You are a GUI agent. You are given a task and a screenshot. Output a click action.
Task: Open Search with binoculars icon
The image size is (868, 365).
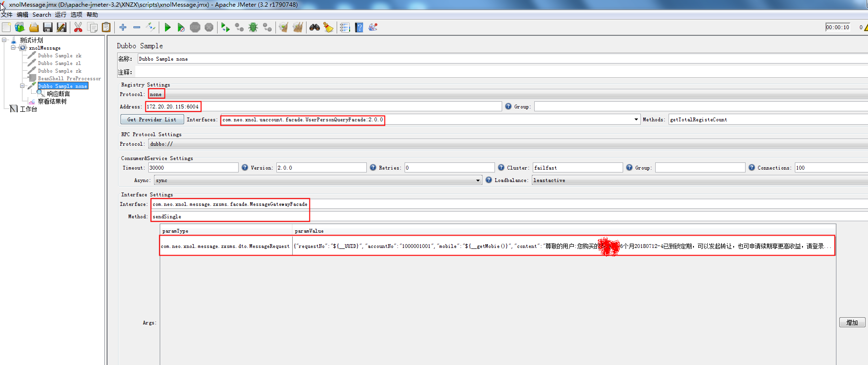coord(314,27)
